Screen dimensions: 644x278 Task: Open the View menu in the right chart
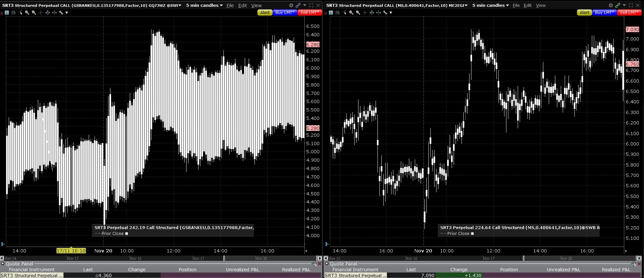click(x=541, y=5)
